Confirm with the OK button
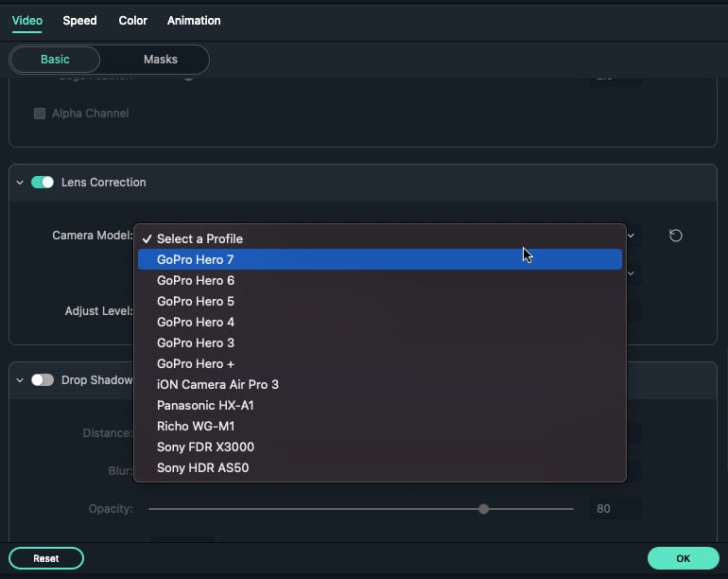The image size is (728, 579). click(683, 558)
